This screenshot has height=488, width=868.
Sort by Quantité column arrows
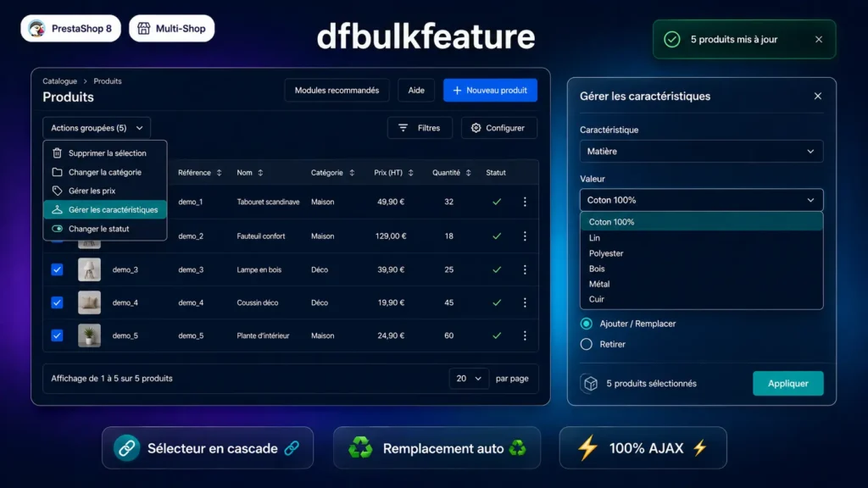coord(468,173)
